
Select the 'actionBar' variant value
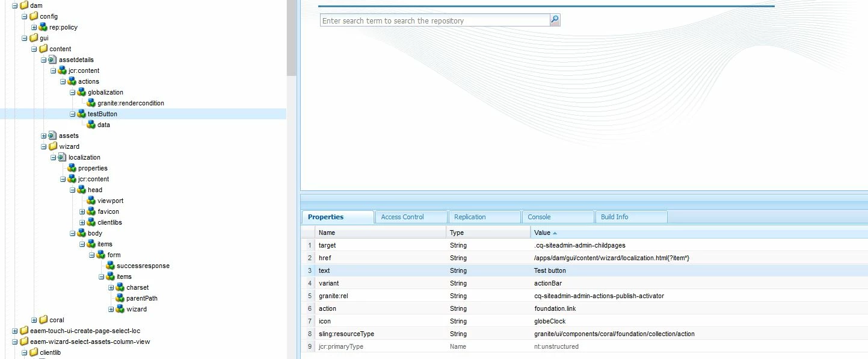tap(548, 283)
